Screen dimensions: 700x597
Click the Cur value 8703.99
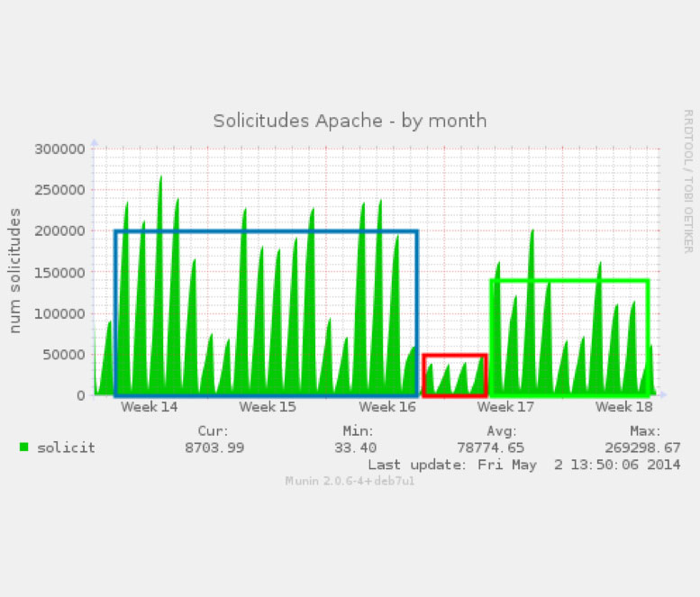point(214,448)
